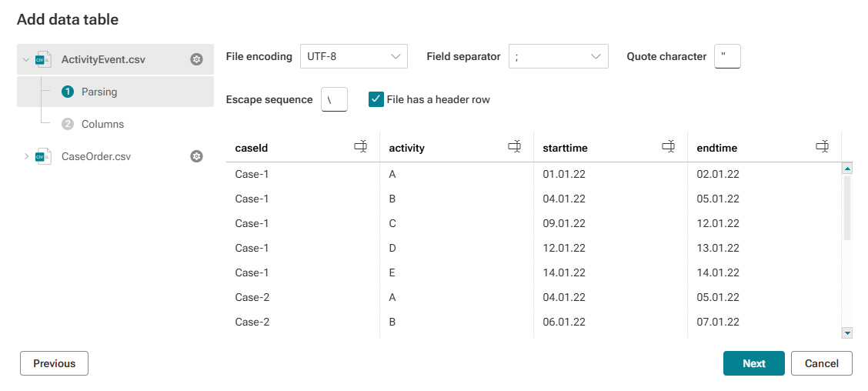Click endtime cell 07.01.22
The height and width of the screenshot is (391, 868).
[718, 322]
